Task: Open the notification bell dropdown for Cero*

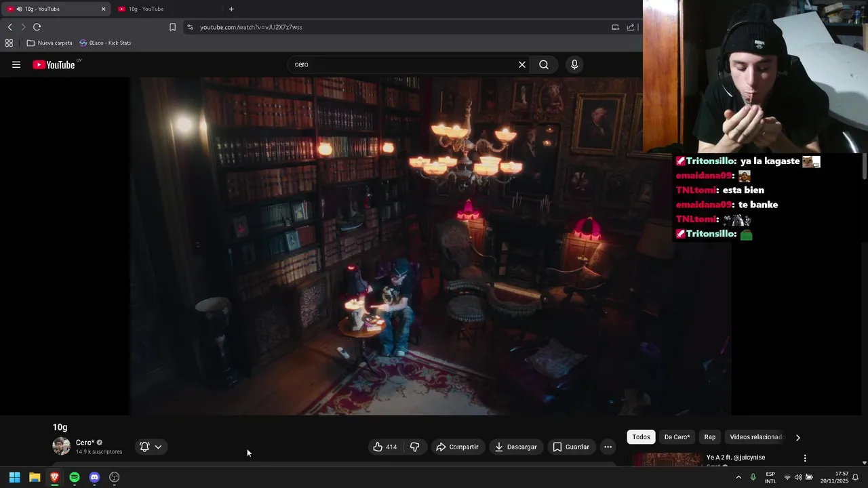Action: 151,447
